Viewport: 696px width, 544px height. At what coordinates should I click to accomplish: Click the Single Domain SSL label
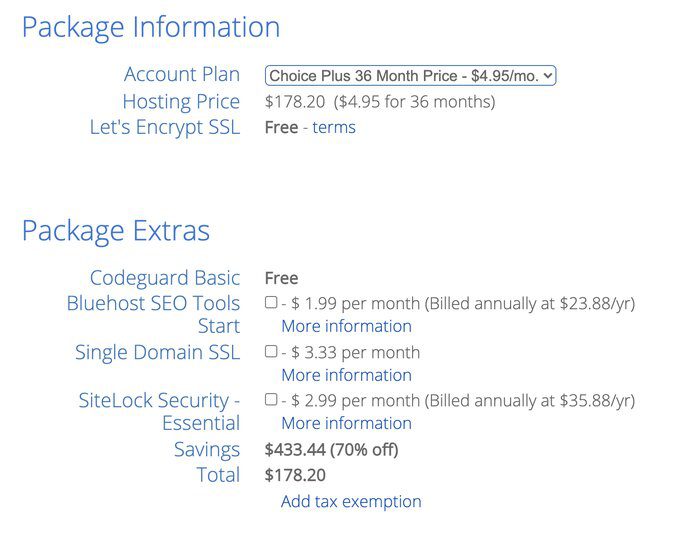coord(158,352)
